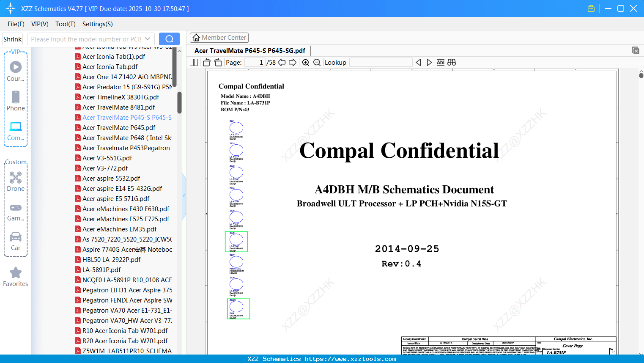The width and height of the screenshot is (644, 363).
Task: Open Acer eMachines E430 E630.pdf
Action: (x=126, y=209)
